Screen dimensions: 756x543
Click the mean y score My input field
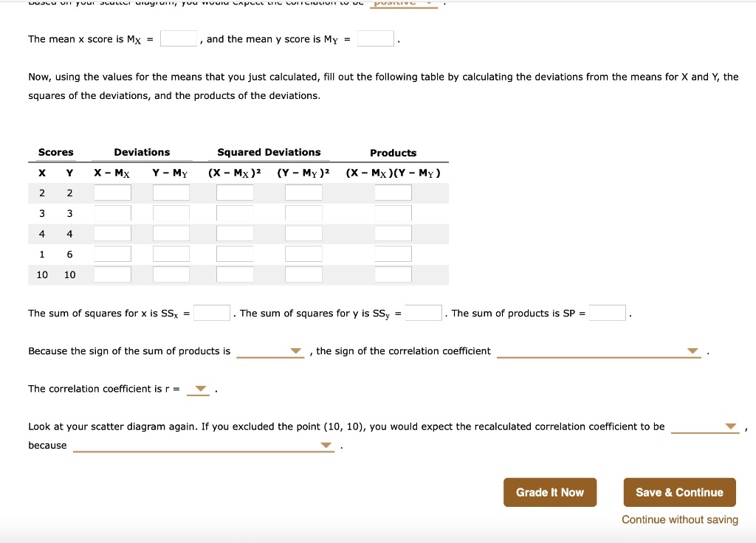coord(374,38)
